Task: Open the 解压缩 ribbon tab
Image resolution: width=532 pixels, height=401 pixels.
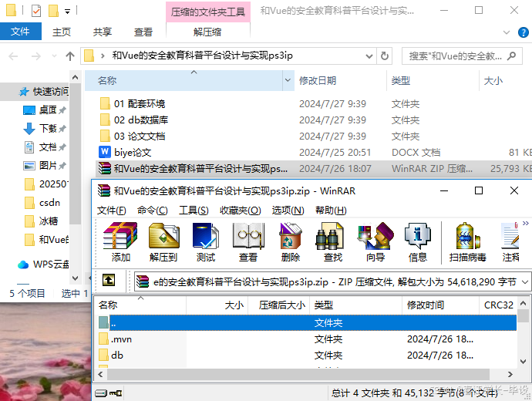Action: tap(207, 32)
